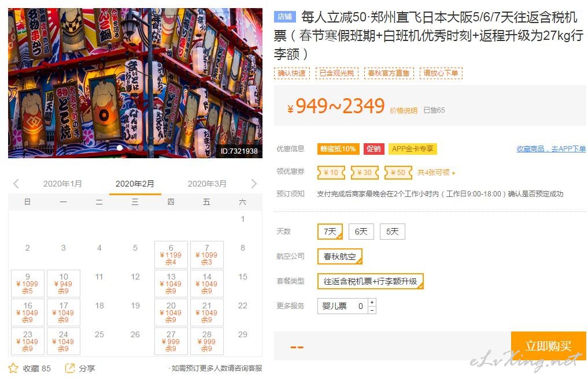
Task: Open the 价格说明 price explanation
Action: pos(404,110)
